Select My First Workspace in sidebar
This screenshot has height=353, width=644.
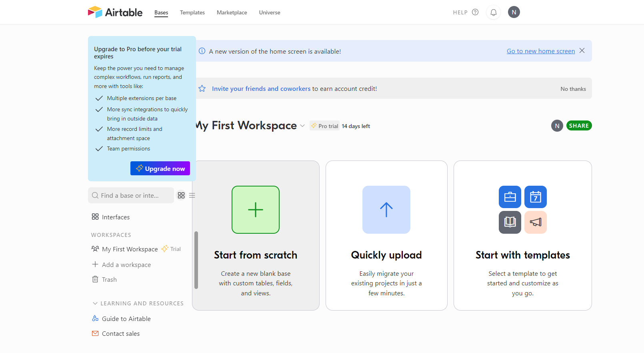130,249
